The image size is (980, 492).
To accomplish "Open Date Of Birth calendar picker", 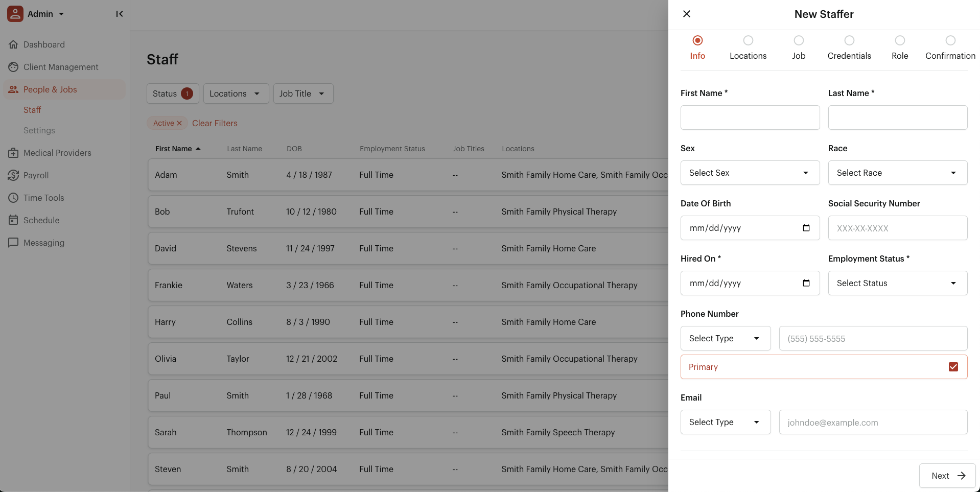I will pyautogui.click(x=806, y=228).
